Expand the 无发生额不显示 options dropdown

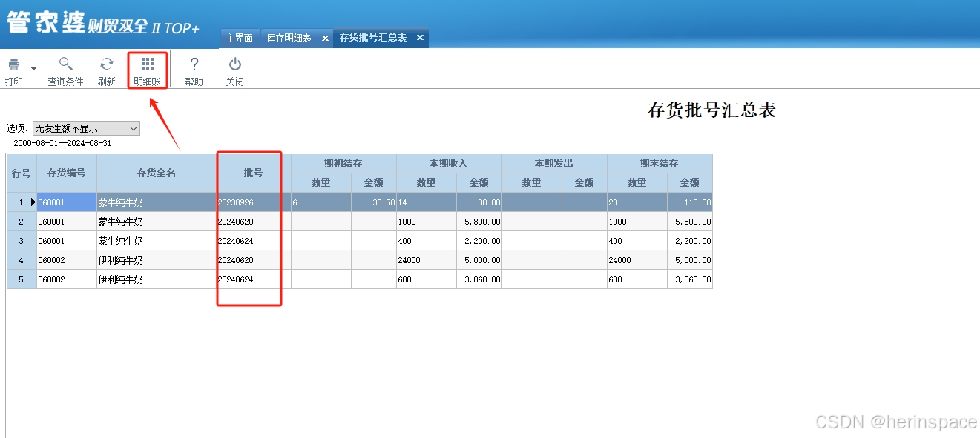tap(134, 128)
